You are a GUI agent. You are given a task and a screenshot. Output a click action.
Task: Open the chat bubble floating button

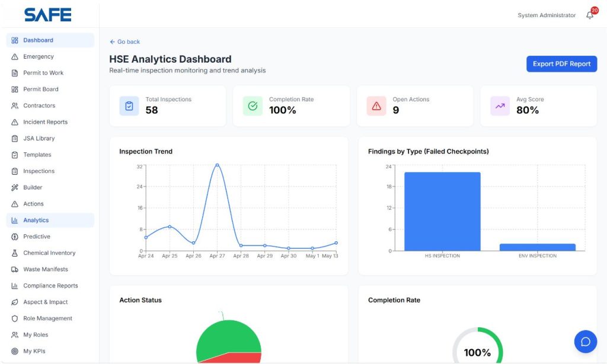(x=586, y=341)
